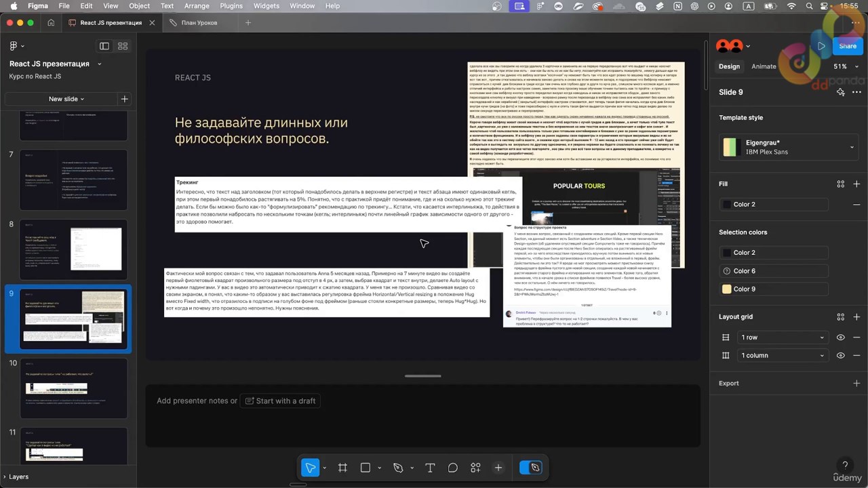Select the Rectangle shape tool
The height and width of the screenshot is (488, 868).
pos(365,468)
